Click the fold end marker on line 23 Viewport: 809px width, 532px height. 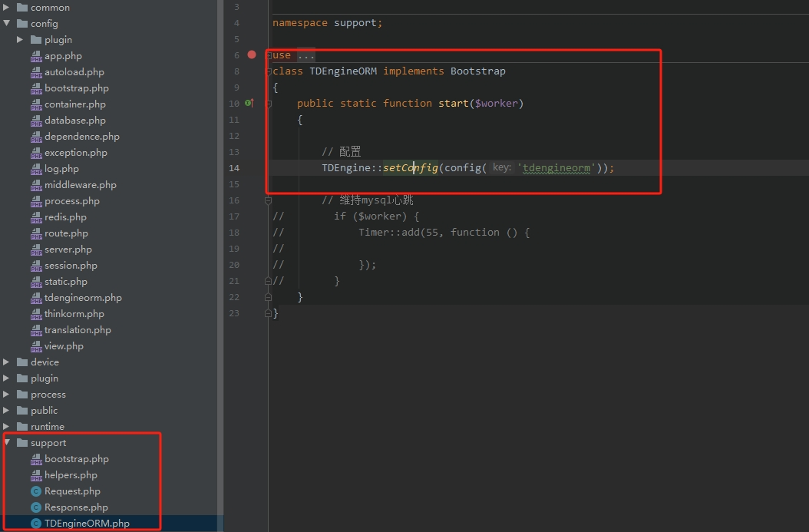[269, 313]
